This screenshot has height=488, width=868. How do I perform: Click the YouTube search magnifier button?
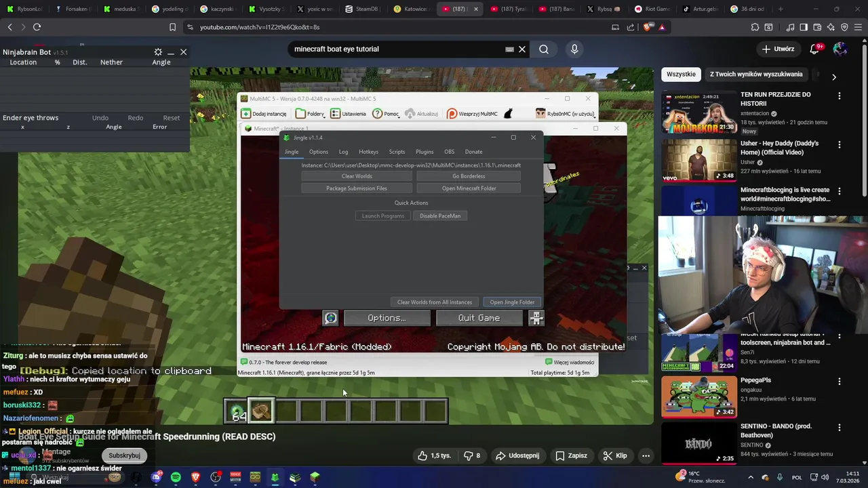coord(544,49)
